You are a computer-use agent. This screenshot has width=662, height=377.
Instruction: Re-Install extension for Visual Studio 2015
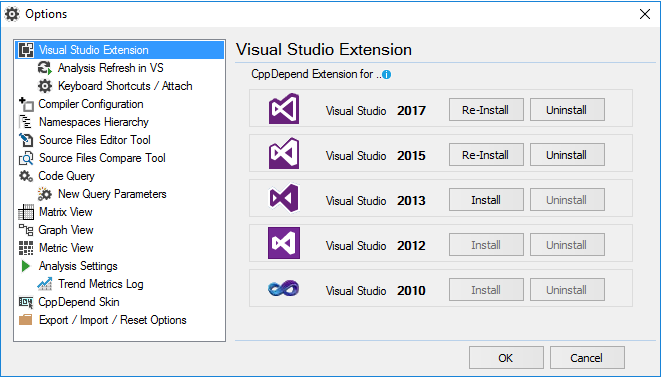486,155
